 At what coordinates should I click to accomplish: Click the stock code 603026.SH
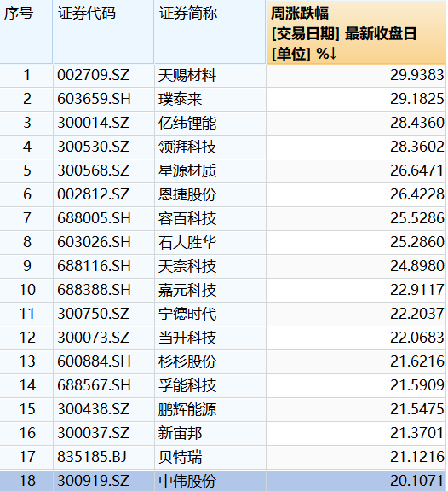(94, 242)
